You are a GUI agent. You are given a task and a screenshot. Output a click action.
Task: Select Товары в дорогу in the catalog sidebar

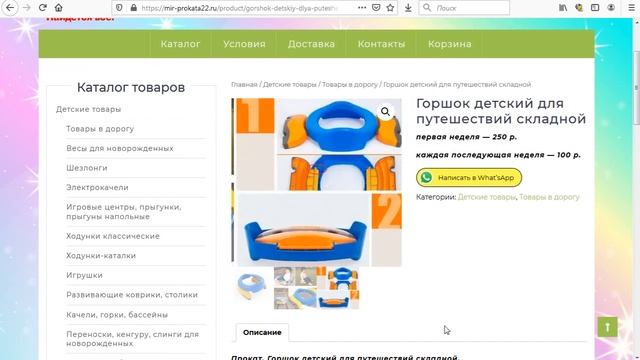pyautogui.click(x=100, y=129)
